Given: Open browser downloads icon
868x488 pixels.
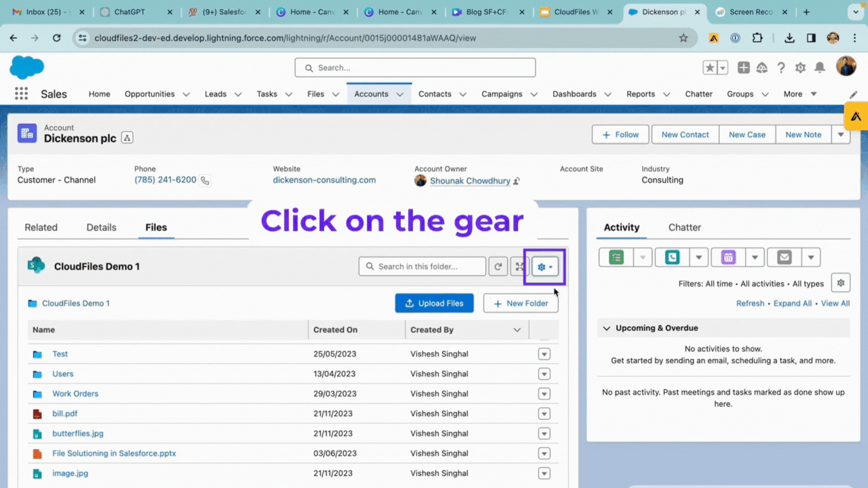Looking at the screenshot, I should (x=789, y=38).
